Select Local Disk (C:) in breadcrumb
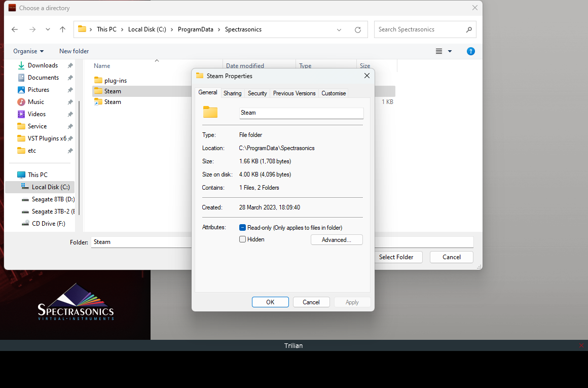The image size is (588, 388). pyautogui.click(x=147, y=29)
